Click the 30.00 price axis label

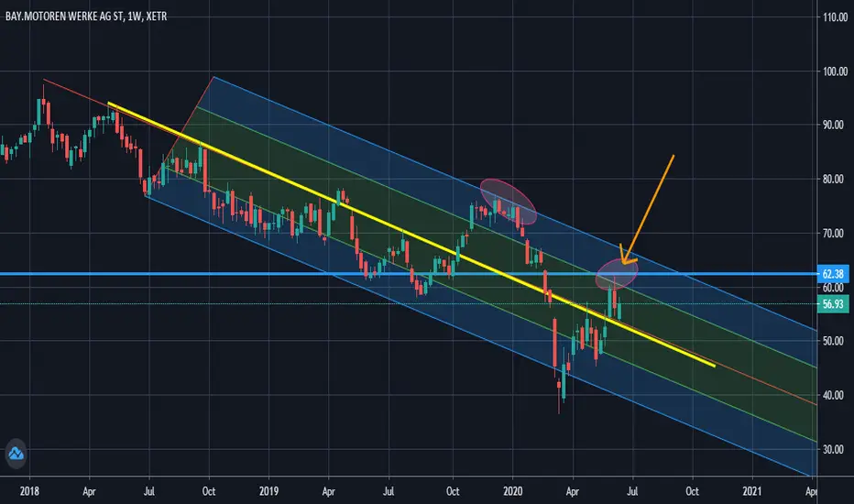click(834, 450)
